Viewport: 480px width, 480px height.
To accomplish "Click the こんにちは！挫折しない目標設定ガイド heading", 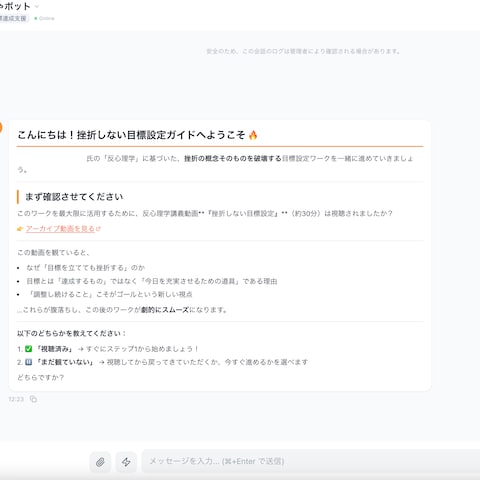I will 137,135.
